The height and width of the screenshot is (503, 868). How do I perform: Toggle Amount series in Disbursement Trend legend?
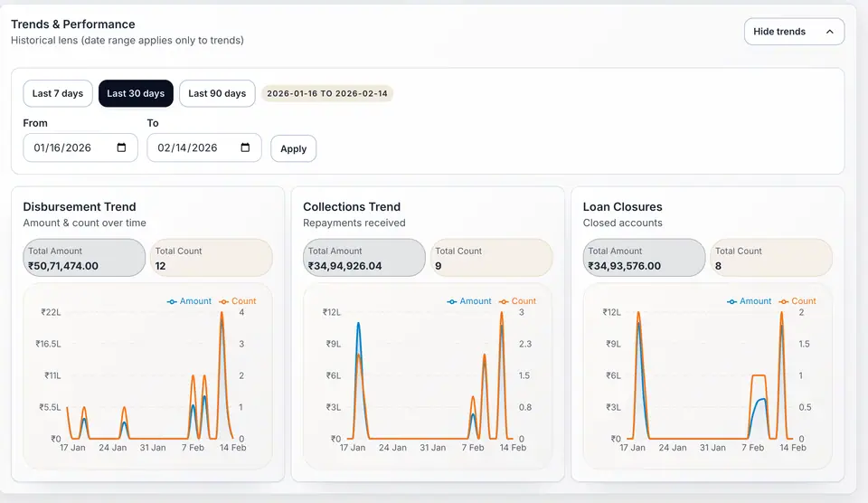[189, 301]
